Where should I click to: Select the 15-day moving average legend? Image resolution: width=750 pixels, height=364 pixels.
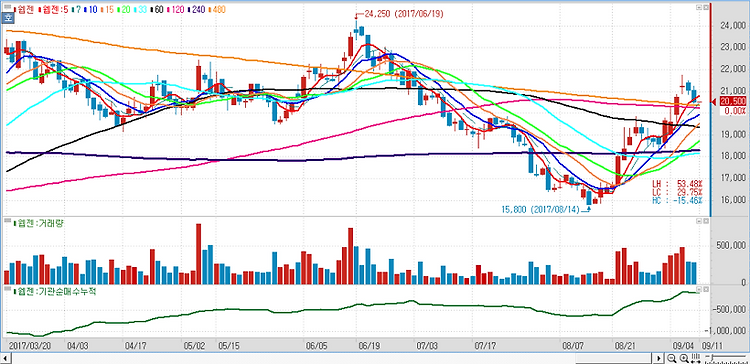pos(107,9)
